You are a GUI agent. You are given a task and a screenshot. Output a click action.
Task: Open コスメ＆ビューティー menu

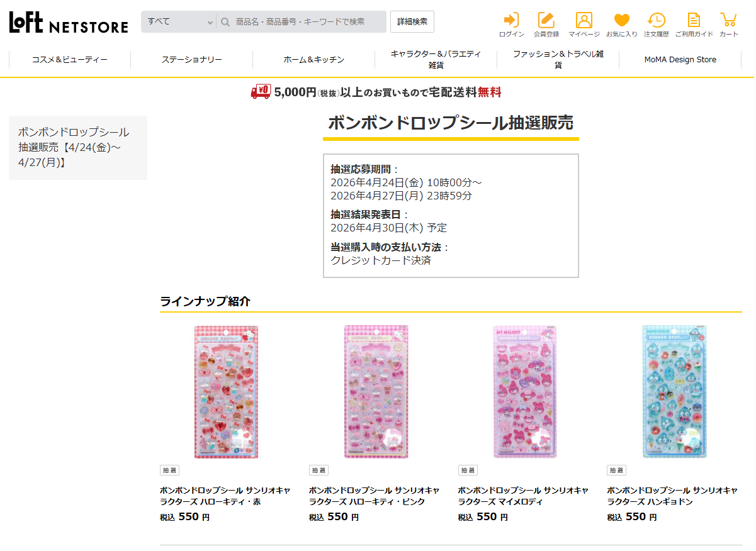point(70,60)
